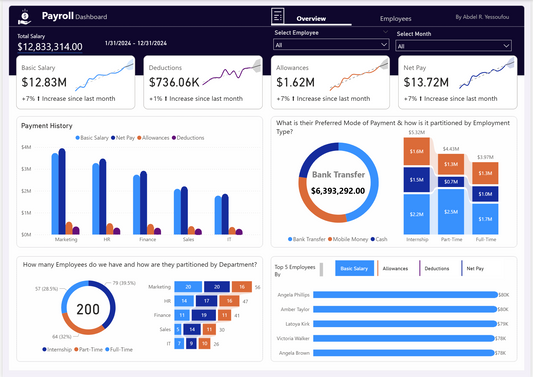Click Marketing orange segment showing 16
The height and width of the screenshot is (377, 533).
click(242, 287)
